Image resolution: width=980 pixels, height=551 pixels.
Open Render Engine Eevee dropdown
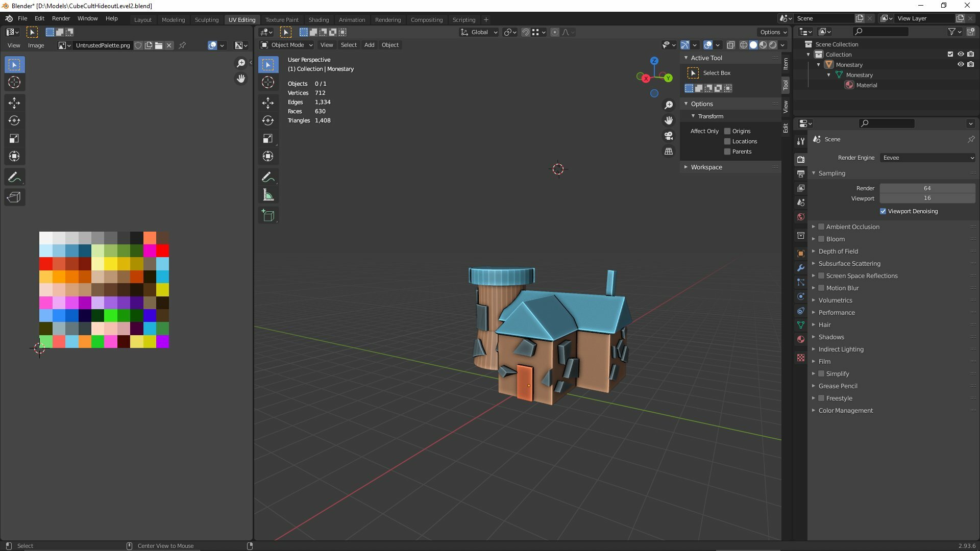click(928, 158)
